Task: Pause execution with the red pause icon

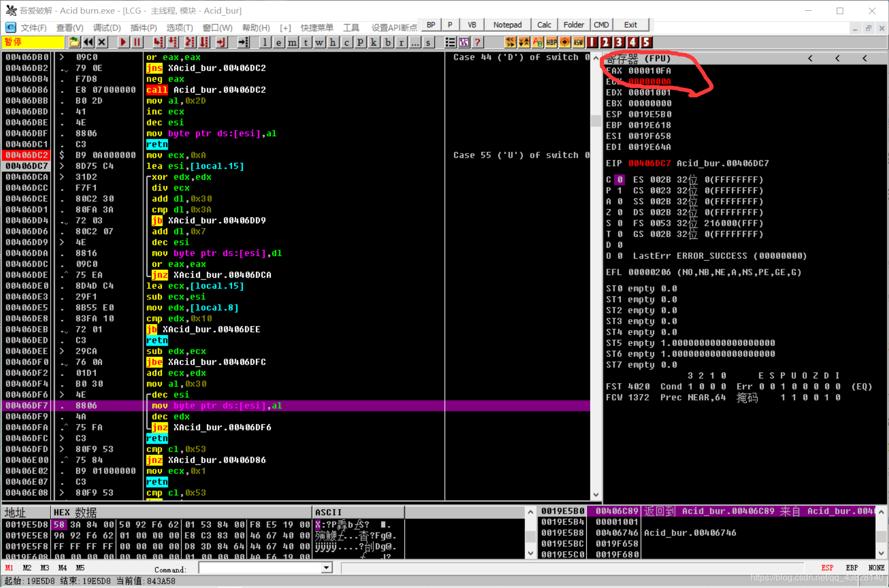Action: (137, 42)
